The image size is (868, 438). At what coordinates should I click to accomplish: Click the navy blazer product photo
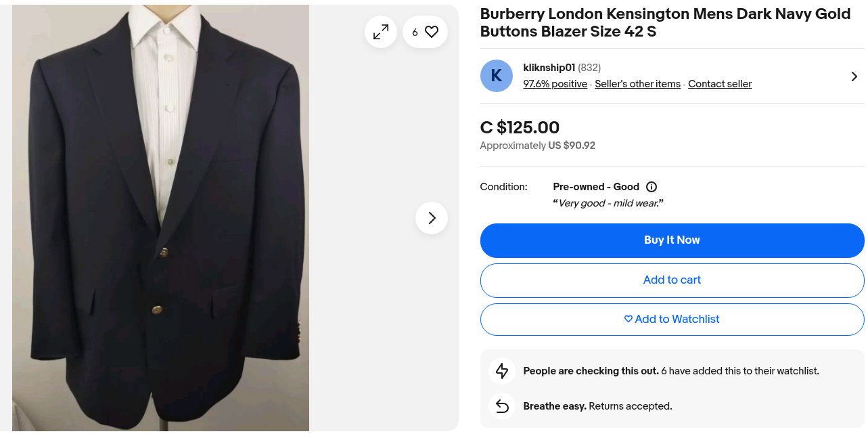[x=160, y=218]
